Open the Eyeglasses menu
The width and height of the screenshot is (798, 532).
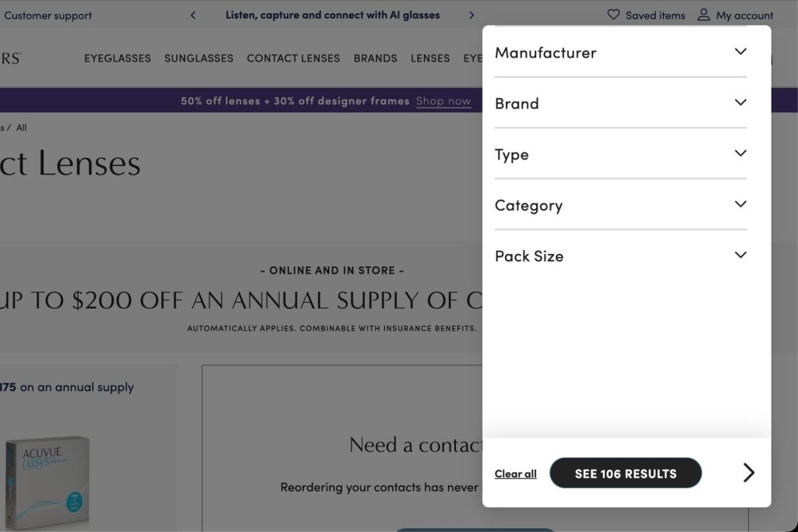[x=118, y=58]
